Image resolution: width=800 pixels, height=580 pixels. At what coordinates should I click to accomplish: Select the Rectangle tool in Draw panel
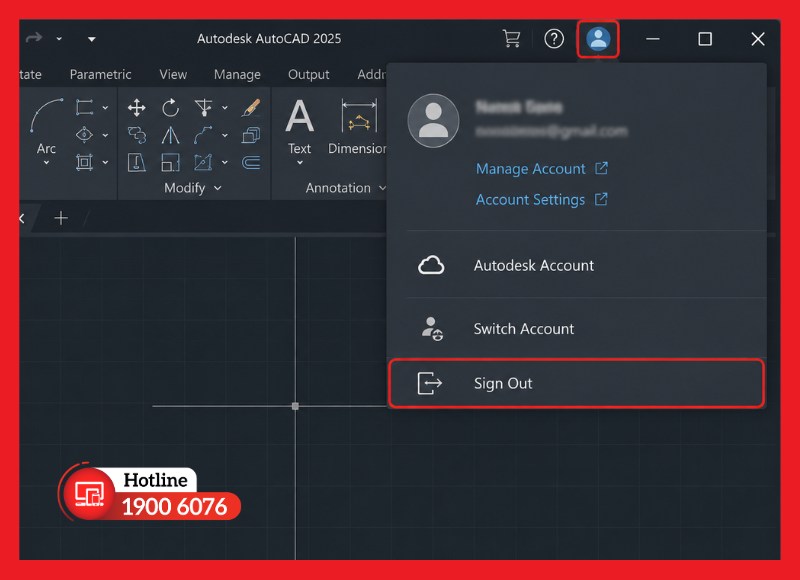[x=84, y=108]
